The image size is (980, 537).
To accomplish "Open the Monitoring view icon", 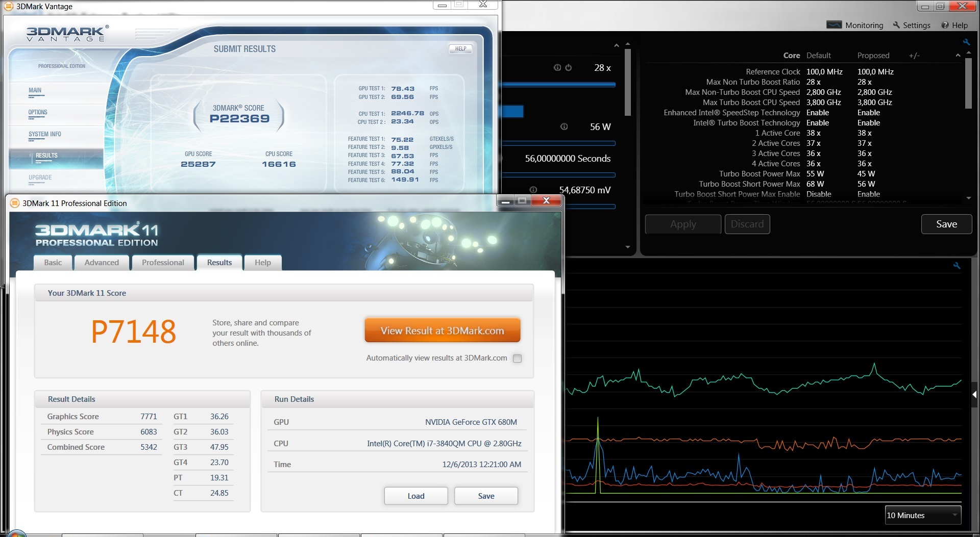I will click(834, 25).
